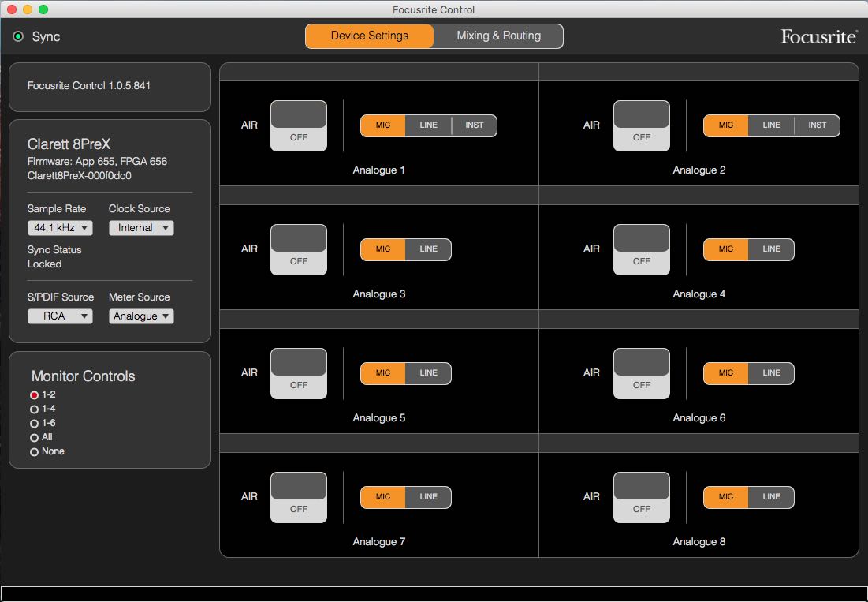
Task: Choose the All monitor controls option
Action: [34, 438]
